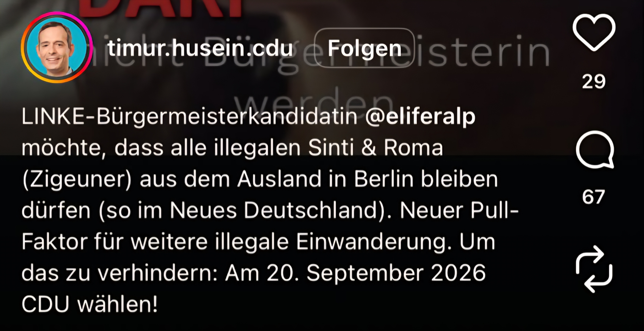Open comments via the speech bubble icon

point(595,150)
